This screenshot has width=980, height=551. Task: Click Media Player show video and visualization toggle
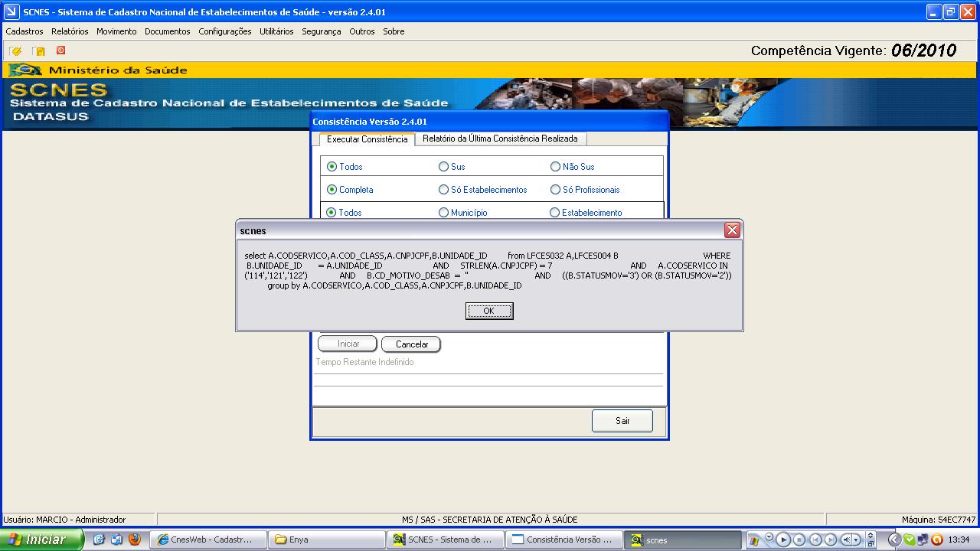coord(871,536)
